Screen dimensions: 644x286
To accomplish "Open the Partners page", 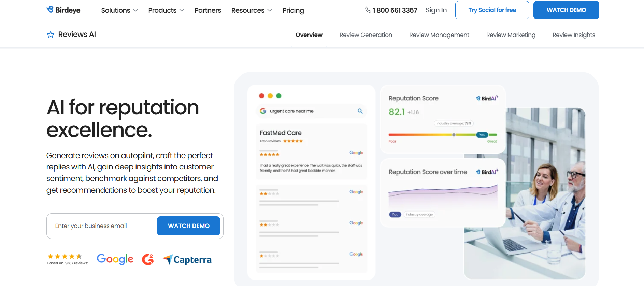I will tap(208, 10).
